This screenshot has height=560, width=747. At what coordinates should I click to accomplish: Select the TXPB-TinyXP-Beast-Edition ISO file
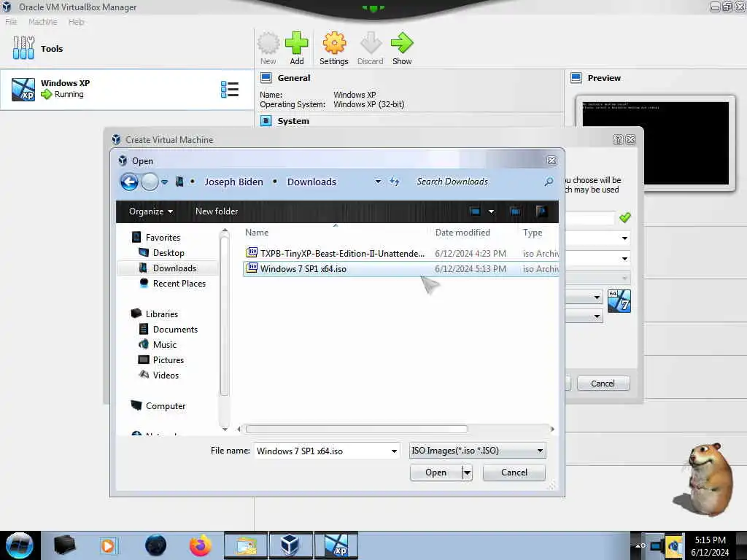[x=401, y=253]
